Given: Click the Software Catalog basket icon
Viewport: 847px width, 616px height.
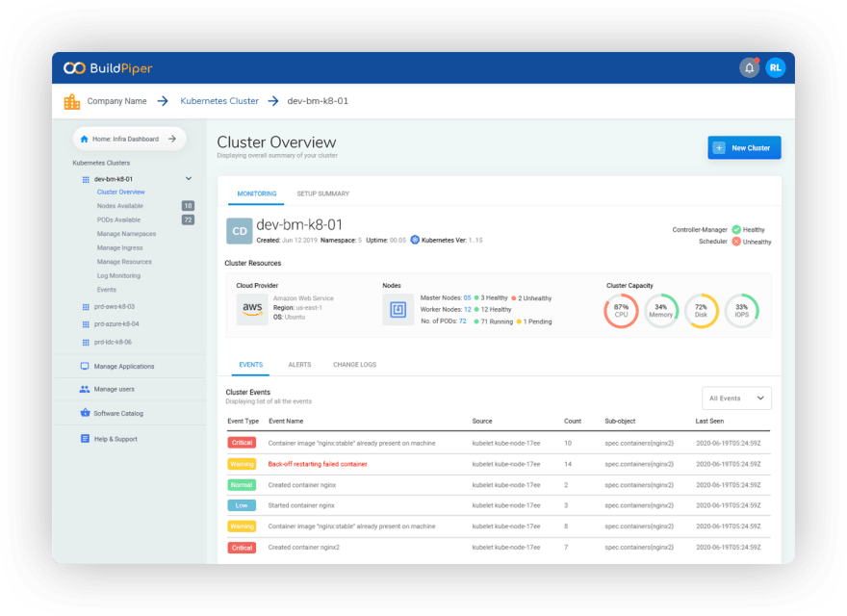Looking at the screenshot, I should point(85,413).
